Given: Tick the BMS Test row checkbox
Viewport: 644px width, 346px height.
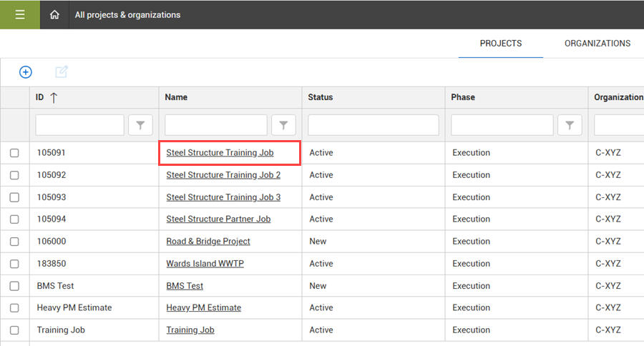Looking at the screenshot, I should point(14,286).
